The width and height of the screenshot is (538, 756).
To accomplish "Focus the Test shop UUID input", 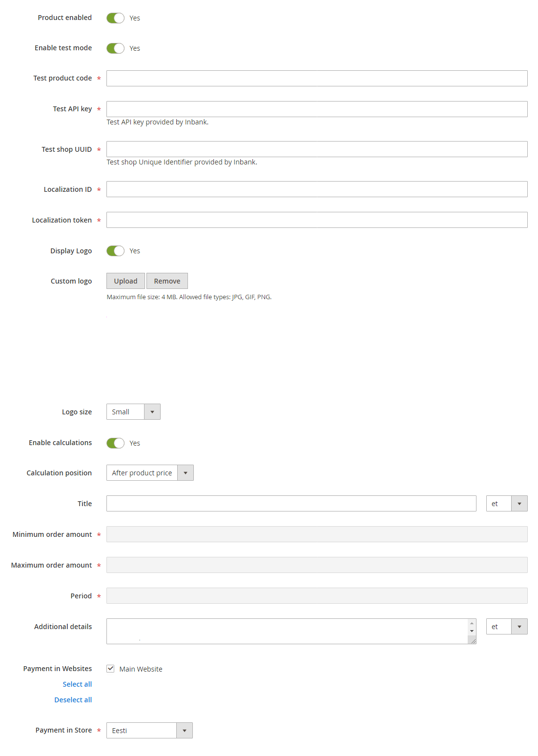I will (317, 149).
